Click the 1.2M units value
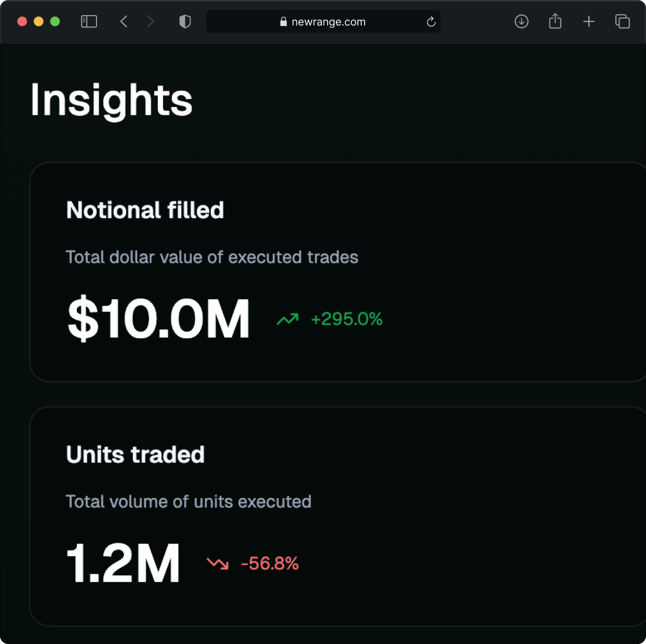Screen dimensions: 646x644 123,563
